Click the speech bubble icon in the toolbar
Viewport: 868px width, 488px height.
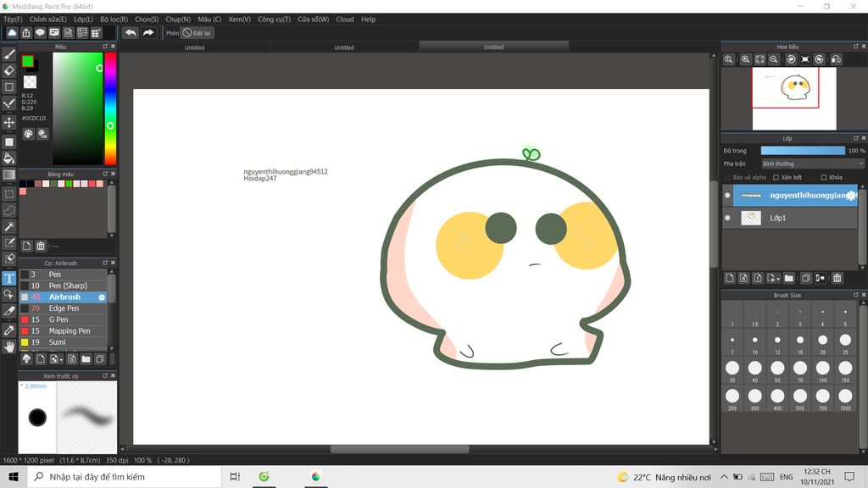tap(40, 33)
